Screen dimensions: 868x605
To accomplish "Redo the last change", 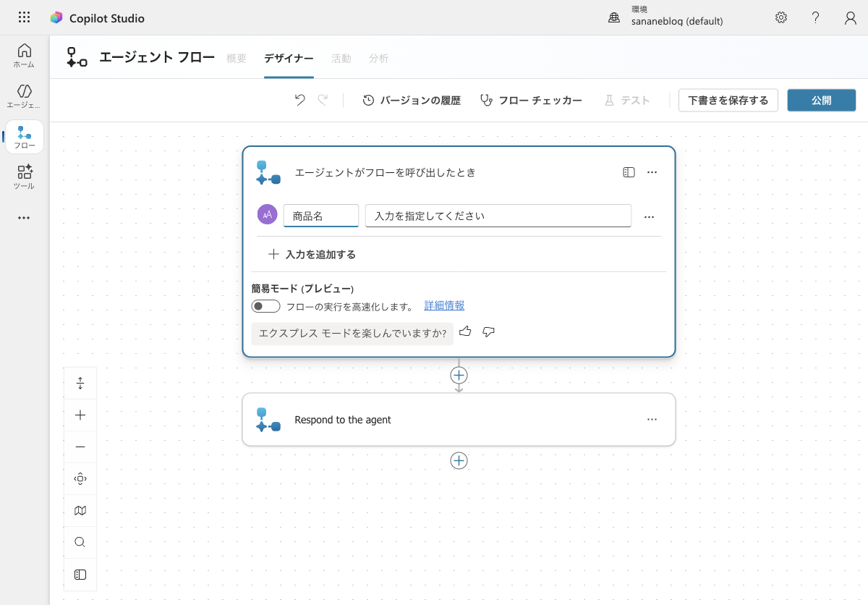I will [x=323, y=100].
